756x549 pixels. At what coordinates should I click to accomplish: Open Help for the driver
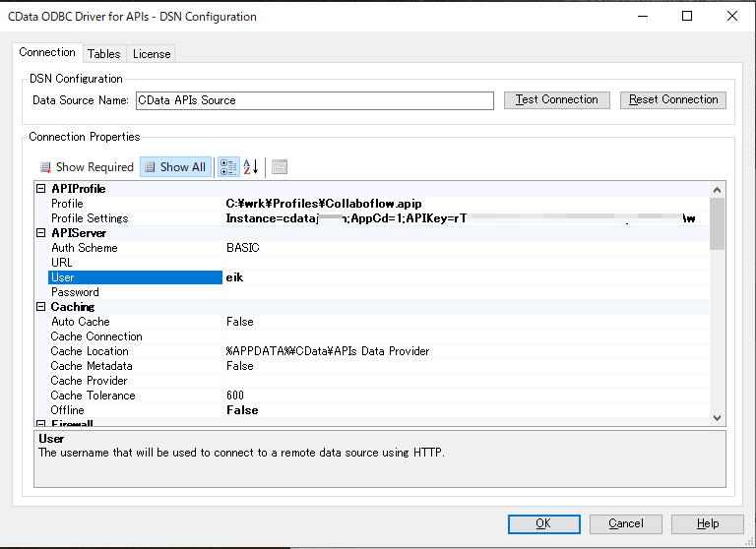point(708,524)
